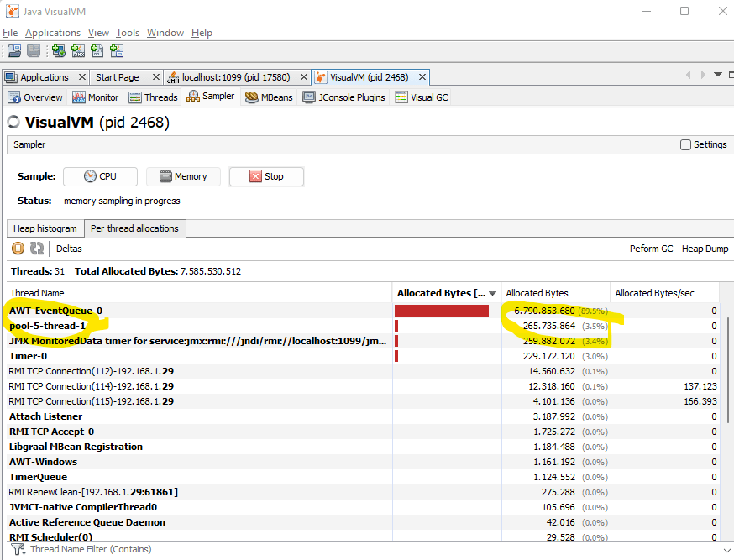Stop the sampling session
This screenshot has width=734, height=560.
pyautogui.click(x=266, y=176)
